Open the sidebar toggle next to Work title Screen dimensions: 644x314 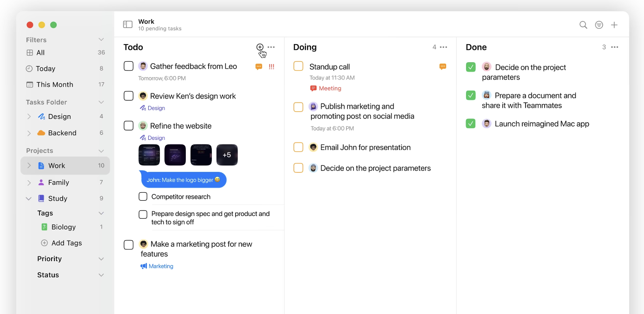coord(127,24)
